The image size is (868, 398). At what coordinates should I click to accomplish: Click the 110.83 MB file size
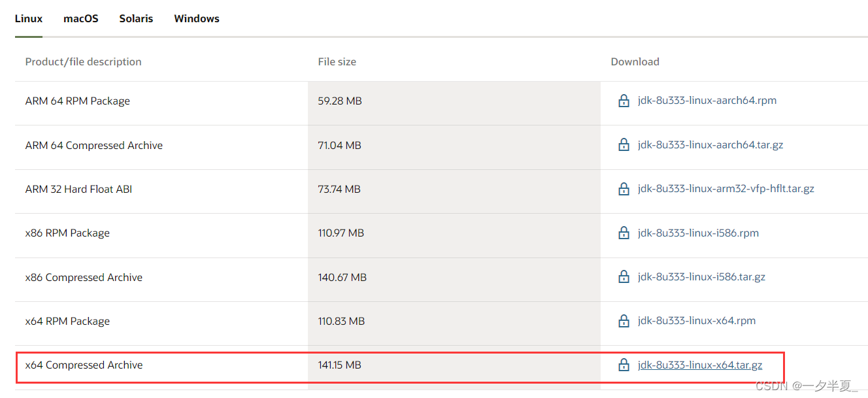342,321
